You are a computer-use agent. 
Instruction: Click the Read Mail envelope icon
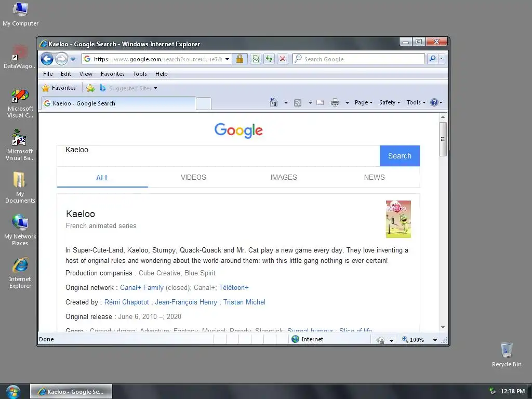click(320, 102)
